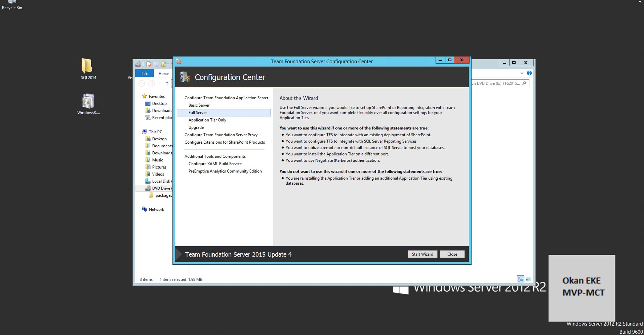
Task: Maximize the File Explorer window
Action: [x=514, y=63]
